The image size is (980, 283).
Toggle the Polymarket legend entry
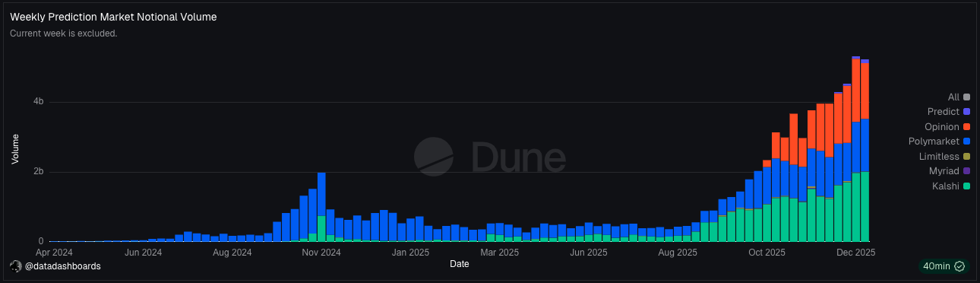(939, 141)
